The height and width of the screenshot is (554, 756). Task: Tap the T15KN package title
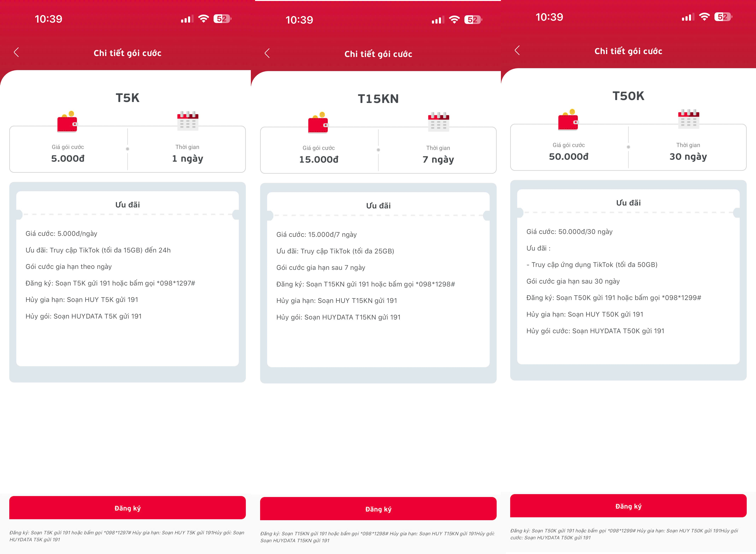378,99
